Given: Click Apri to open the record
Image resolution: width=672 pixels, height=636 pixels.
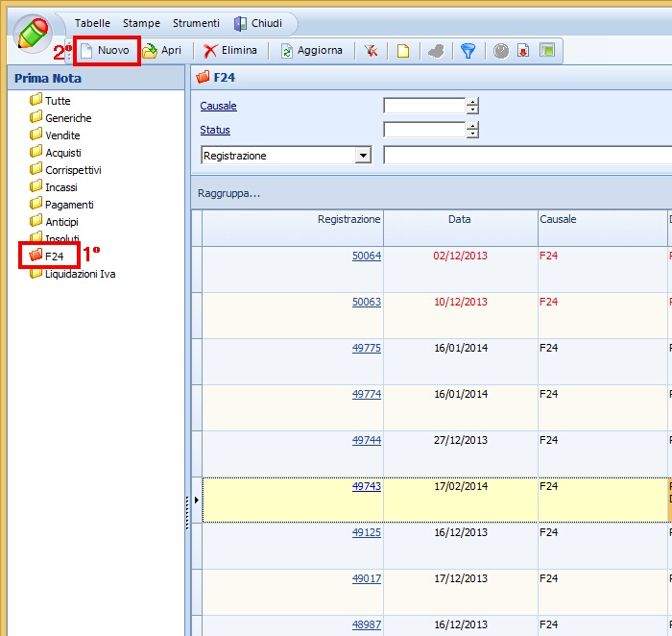Looking at the screenshot, I should tap(162, 50).
